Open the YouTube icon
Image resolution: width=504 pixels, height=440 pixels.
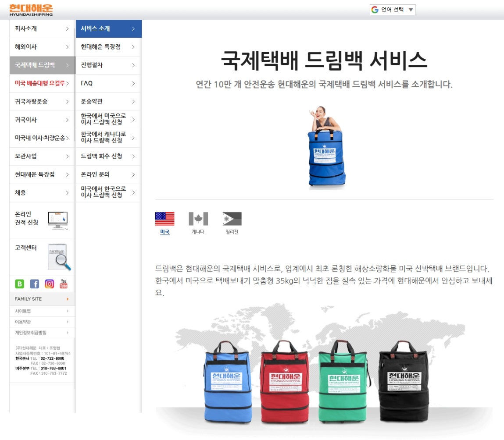pyautogui.click(x=64, y=284)
